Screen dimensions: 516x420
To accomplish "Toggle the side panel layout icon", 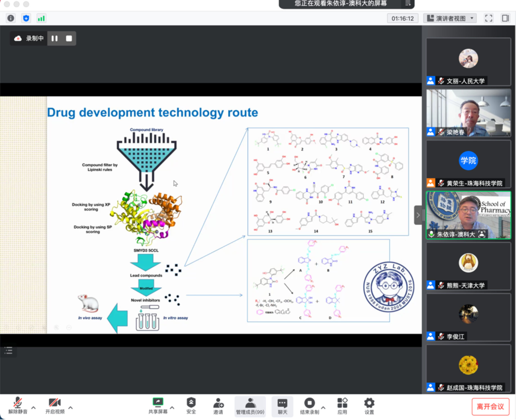I will click(505, 18).
